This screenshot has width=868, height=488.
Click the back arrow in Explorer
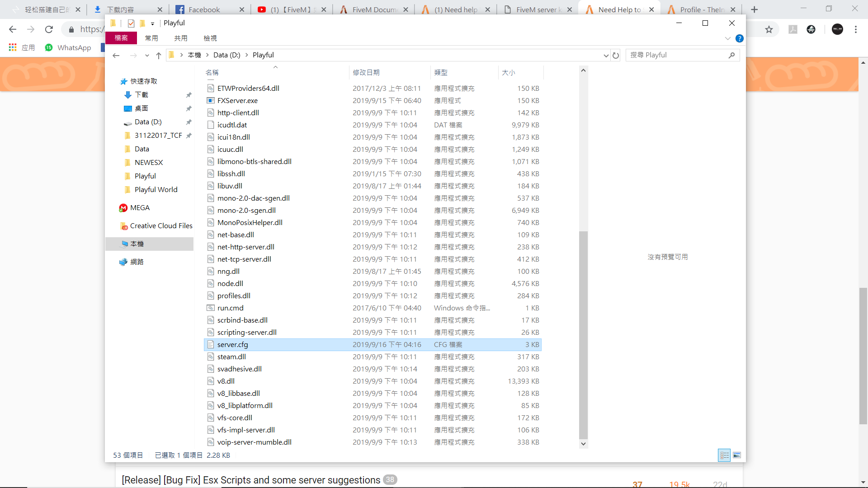pyautogui.click(x=116, y=55)
